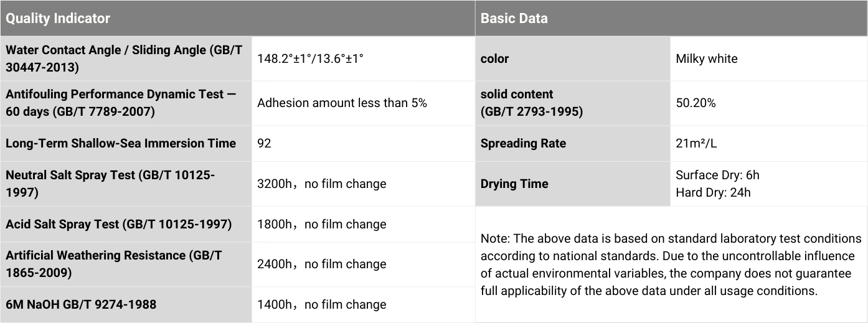This screenshot has width=868, height=323.
Task: Click the immersion time value 92
Action: pyautogui.click(x=264, y=143)
